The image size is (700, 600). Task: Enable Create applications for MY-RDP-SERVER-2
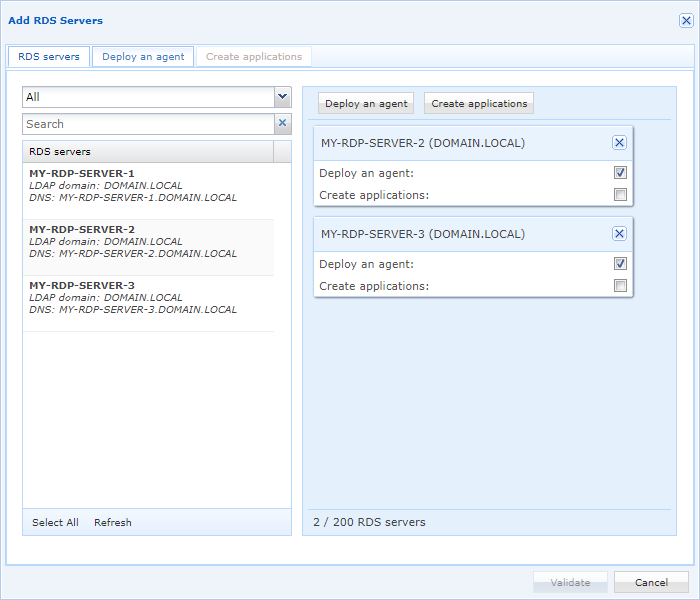620,195
